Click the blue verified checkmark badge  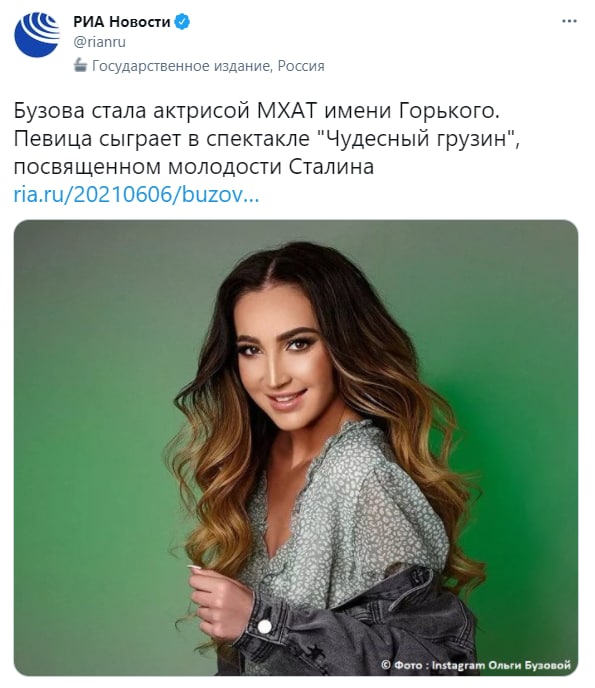click(183, 22)
